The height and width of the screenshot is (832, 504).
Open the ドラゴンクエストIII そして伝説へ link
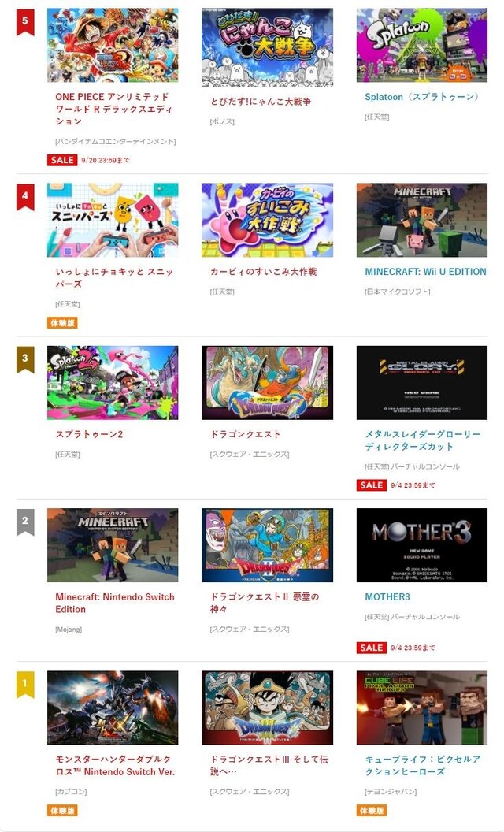(x=269, y=765)
